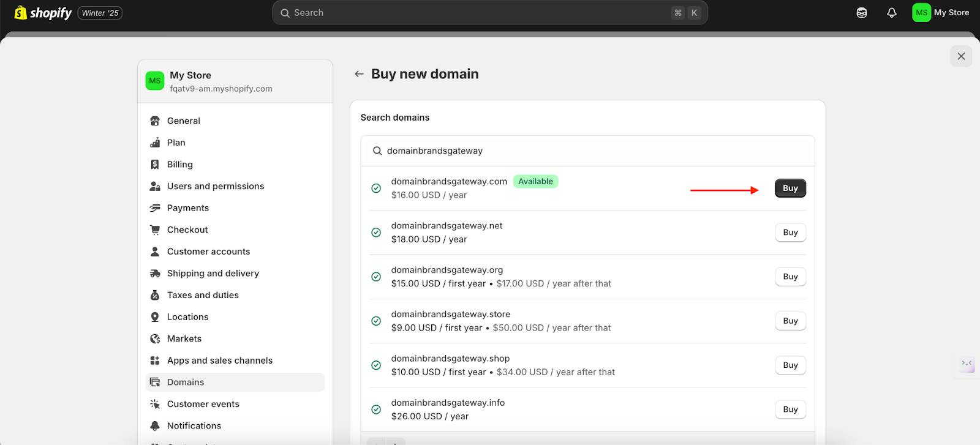Click the General store icon

coord(155,121)
